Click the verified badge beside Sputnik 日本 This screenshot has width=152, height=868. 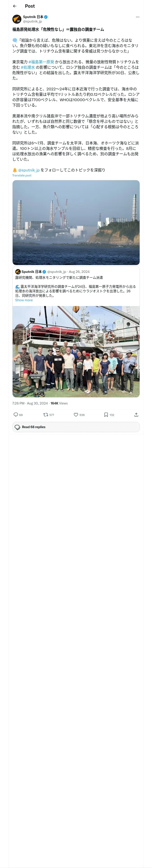pos(46,17)
